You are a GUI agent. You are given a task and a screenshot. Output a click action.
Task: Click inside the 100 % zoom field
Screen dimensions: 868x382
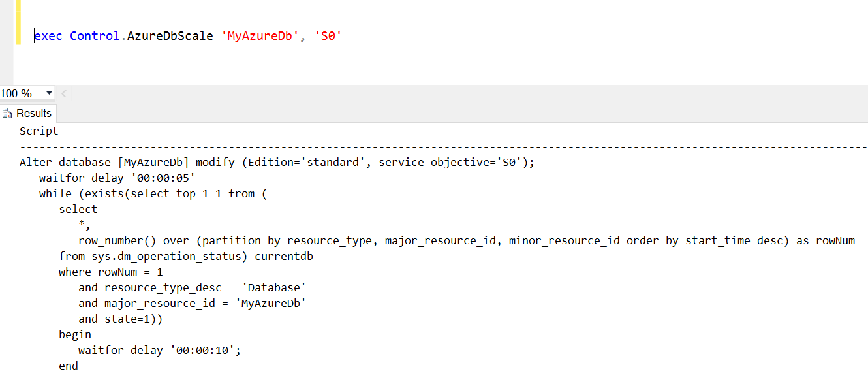pos(22,93)
